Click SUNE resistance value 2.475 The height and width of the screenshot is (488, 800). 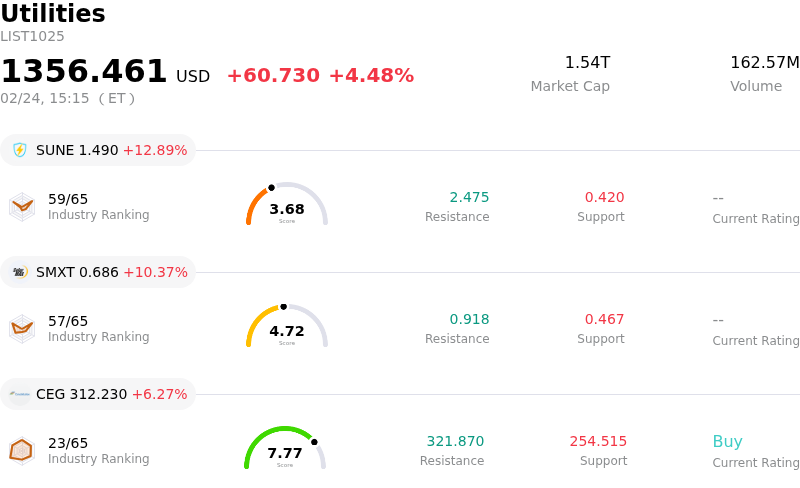pyautogui.click(x=469, y=197)
